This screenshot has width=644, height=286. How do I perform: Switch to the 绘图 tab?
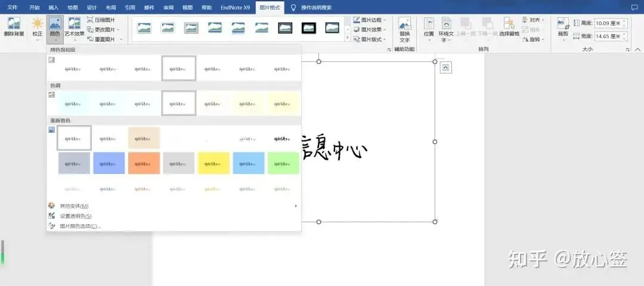[x=73, y=7]
